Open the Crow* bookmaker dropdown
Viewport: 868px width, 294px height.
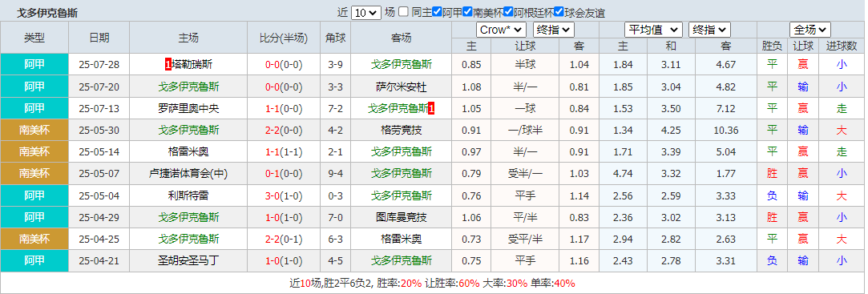pos(500,30)
